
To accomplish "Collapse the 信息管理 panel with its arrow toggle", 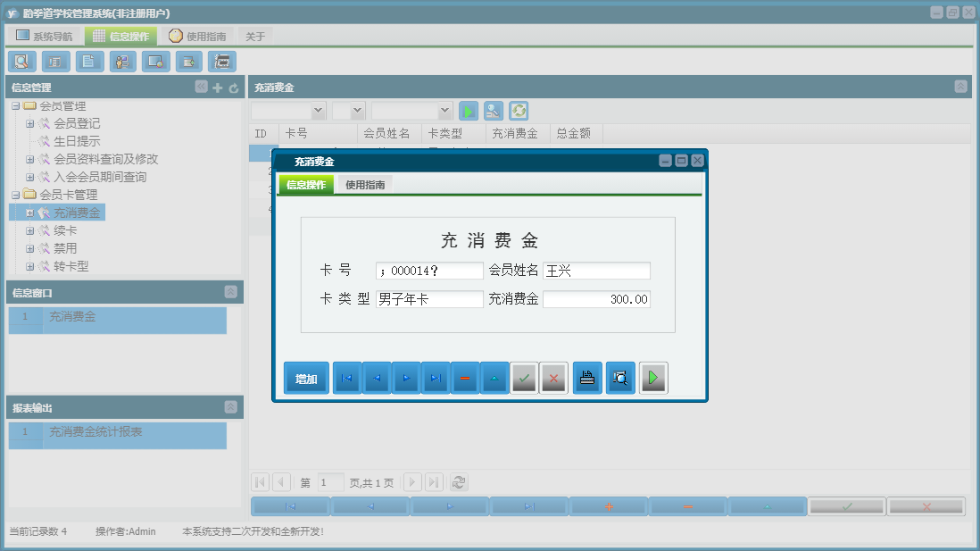I will (x=200, y=87).
